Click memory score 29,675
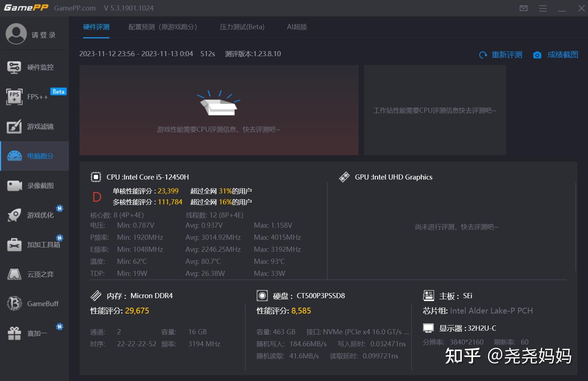 tap(137, 311)
